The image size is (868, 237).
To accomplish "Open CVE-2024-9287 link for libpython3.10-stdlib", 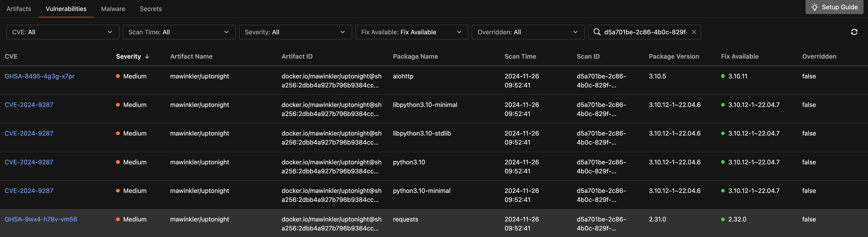I will click(29, 134).
